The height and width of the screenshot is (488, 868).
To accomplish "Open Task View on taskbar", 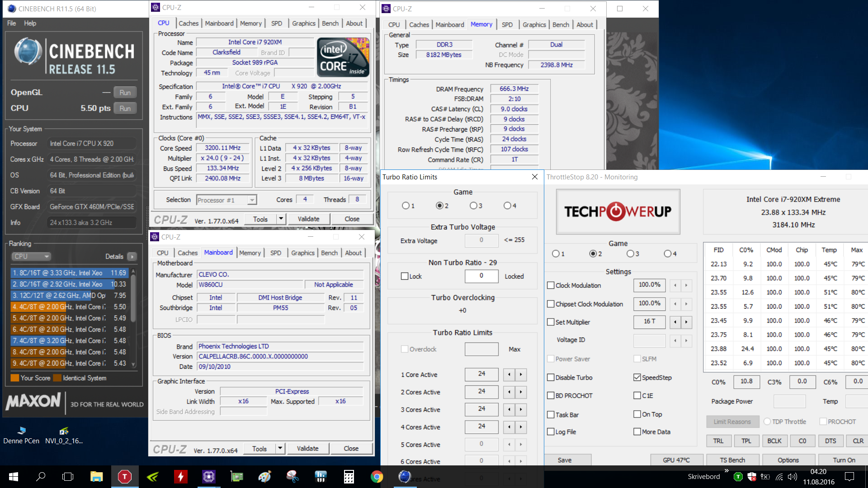I will point(68,477).
